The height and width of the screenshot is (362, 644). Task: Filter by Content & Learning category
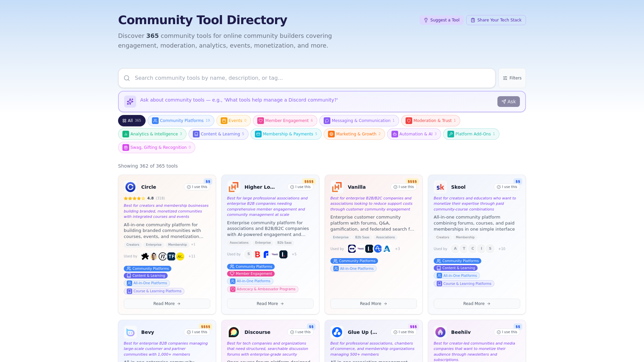click(x=218, y=134)
